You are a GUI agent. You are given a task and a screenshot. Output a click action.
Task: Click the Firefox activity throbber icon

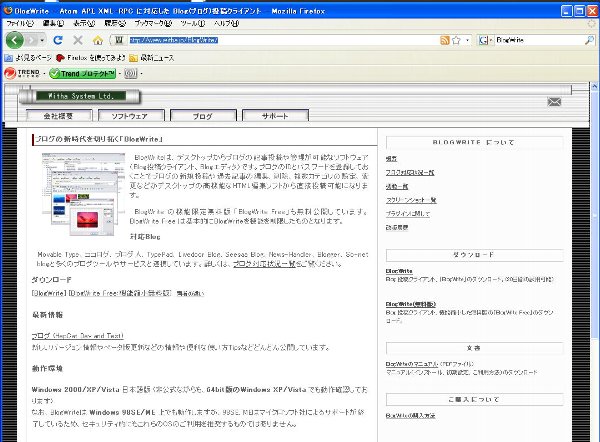592,23
